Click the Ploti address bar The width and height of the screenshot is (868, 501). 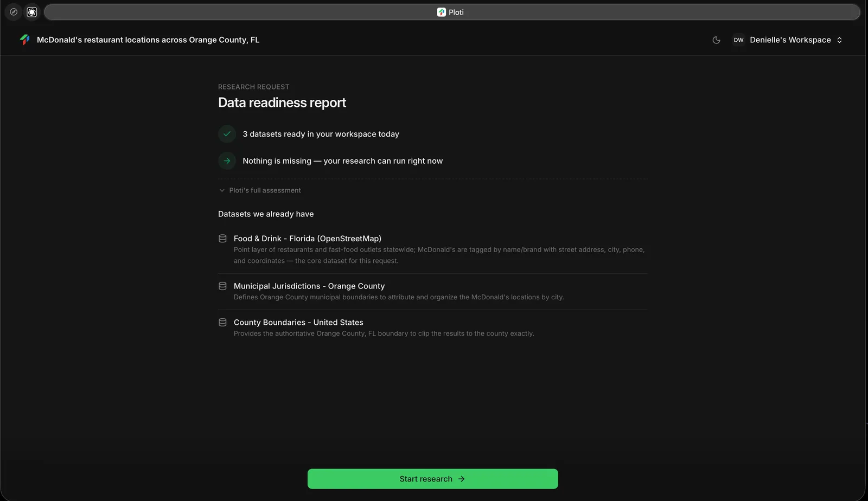[451, 12]
